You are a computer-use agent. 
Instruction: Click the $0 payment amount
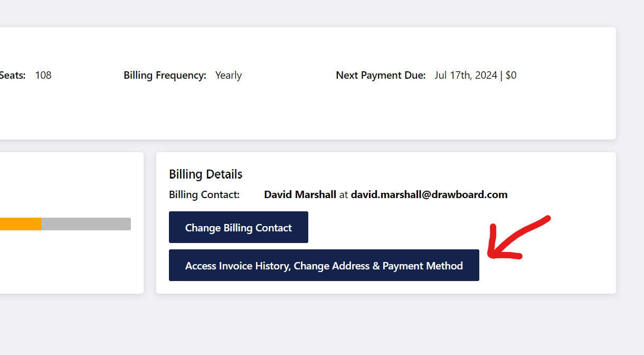[511, 75]
